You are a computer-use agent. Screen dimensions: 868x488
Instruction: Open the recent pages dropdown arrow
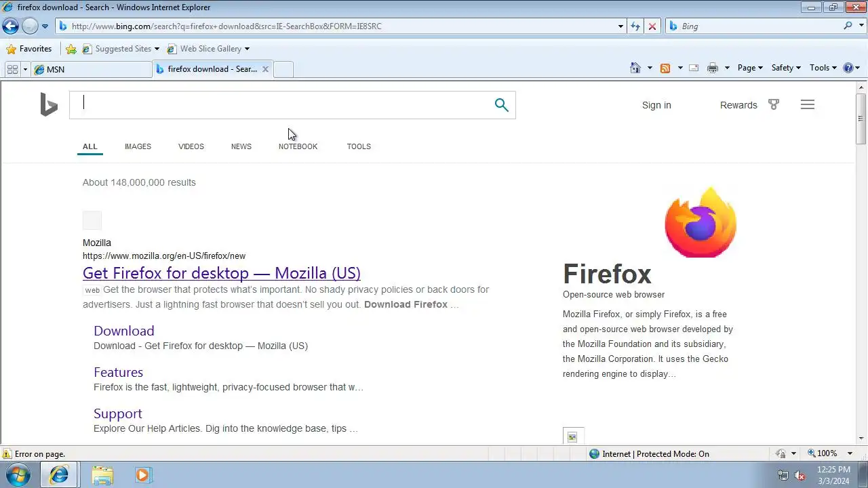point(45,26)
